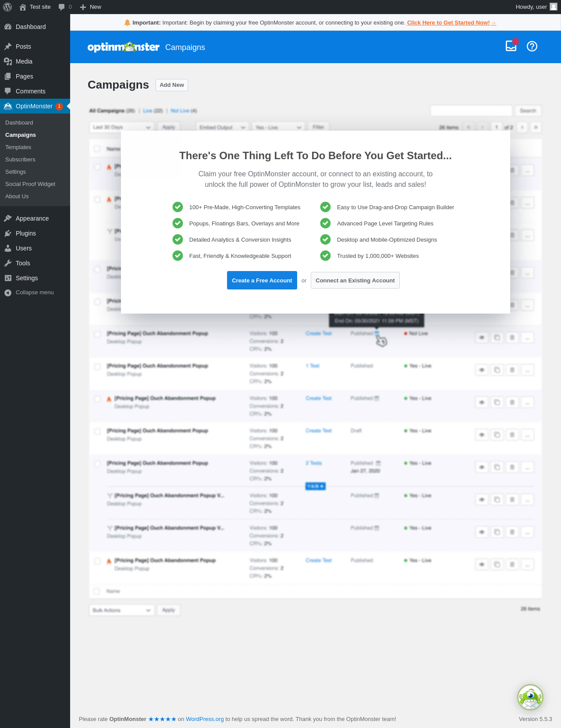561x728 pixels.
Task: Open the Yes - Live status dropdown
Action: click(x=278, y=127)
